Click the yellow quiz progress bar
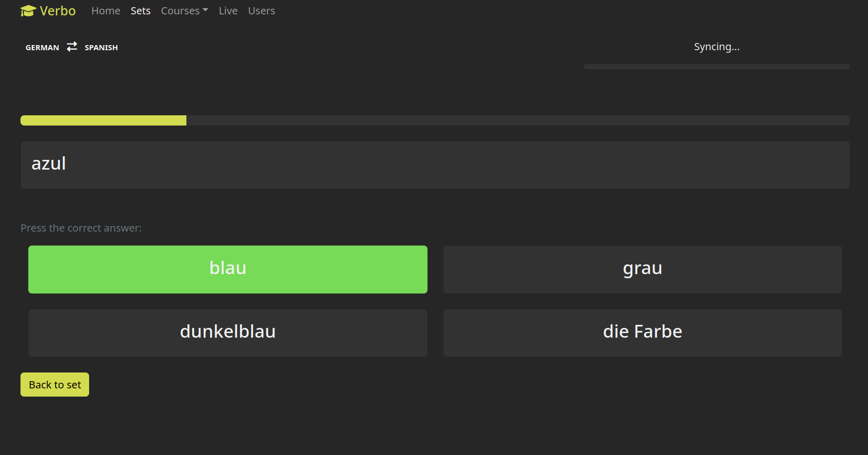This screenshot has height=455, width=868. coord(103,120)
